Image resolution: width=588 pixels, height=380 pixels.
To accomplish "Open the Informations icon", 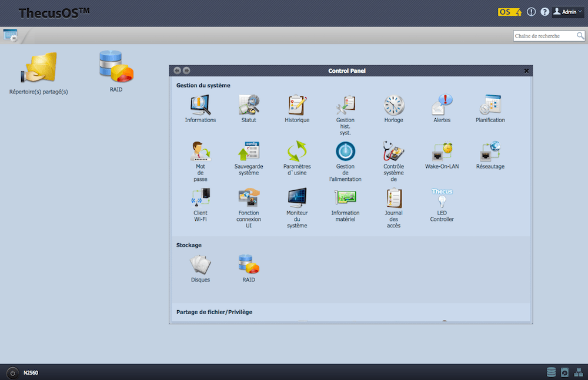I will 201,109.
